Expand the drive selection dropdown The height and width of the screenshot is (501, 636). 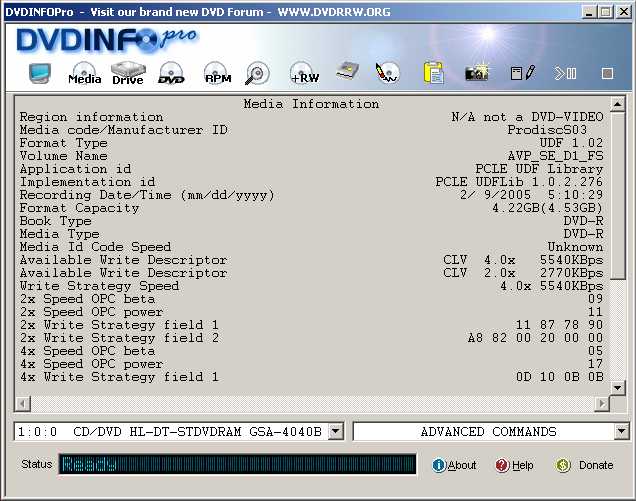point(336,432)
